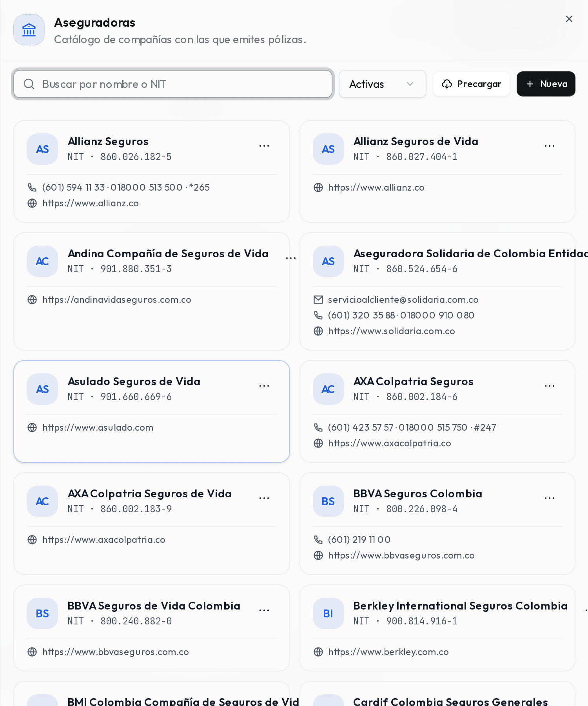Open options for AXA Colpatria Seguros de Vida
Screen dimensions: 588x706
click(264, 498)
